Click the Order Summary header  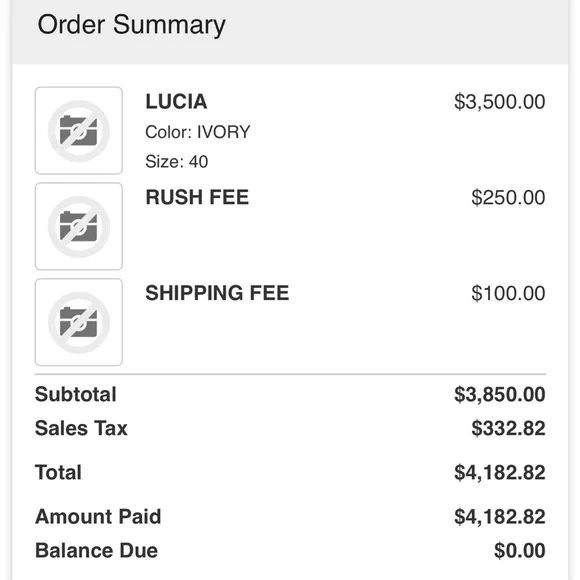click(x=131, y=25)
